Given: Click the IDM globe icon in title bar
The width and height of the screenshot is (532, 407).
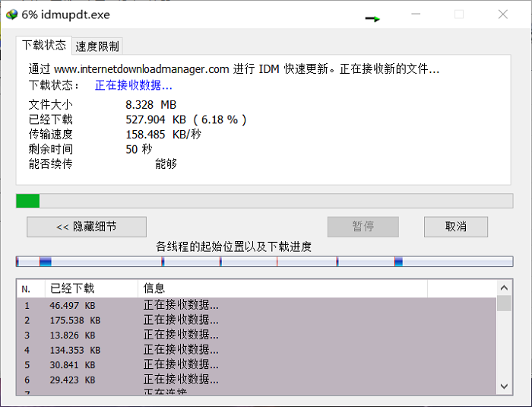Looking at the screenshot, I should 12,14.
